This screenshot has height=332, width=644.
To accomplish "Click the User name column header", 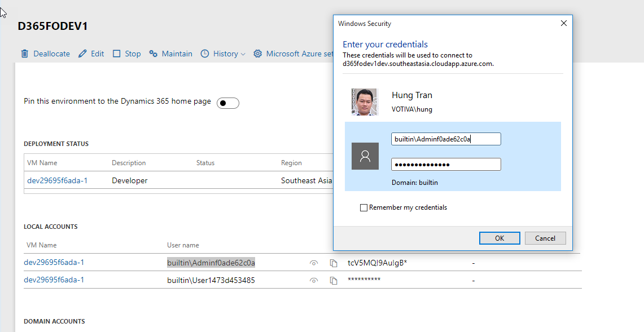I will pyautogui.click(x=183, y=245).
